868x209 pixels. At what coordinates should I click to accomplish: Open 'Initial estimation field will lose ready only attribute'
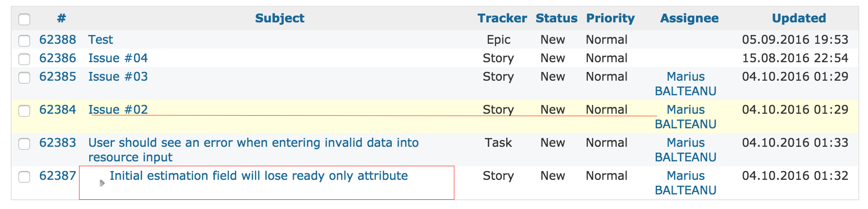tap(258, 176)
